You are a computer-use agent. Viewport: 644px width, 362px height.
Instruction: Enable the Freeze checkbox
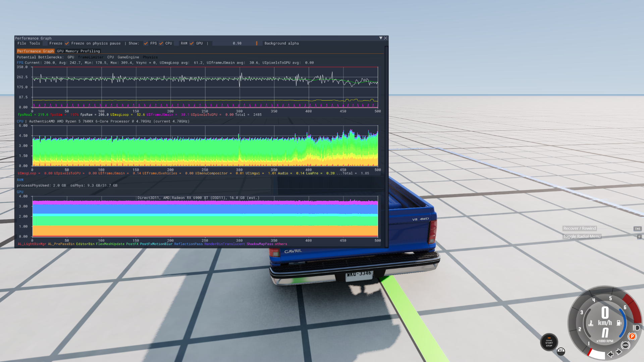coord(45,43)
